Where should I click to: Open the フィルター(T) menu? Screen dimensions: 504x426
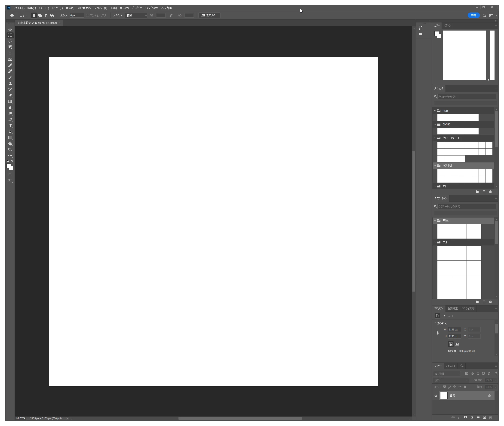[x=100, y=8]
